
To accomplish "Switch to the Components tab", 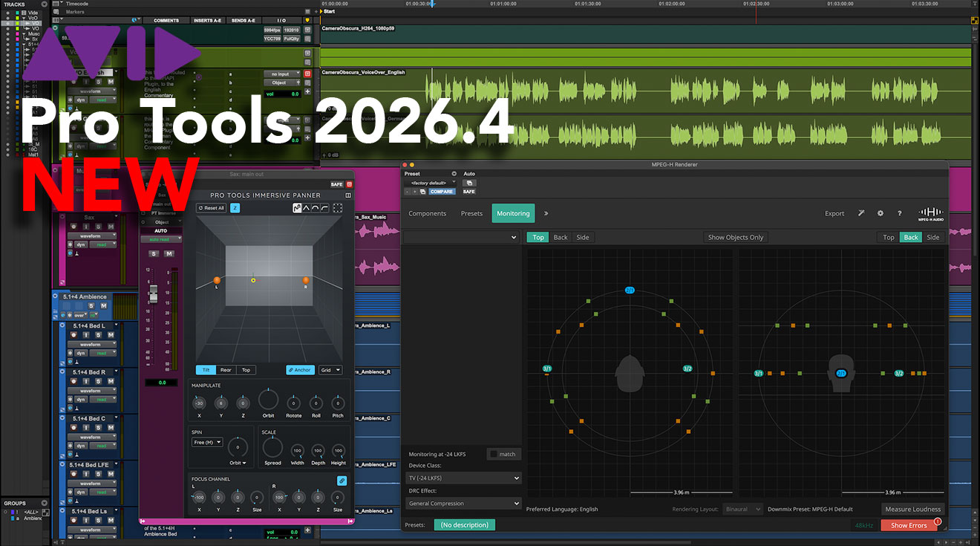I will point(428,213).
